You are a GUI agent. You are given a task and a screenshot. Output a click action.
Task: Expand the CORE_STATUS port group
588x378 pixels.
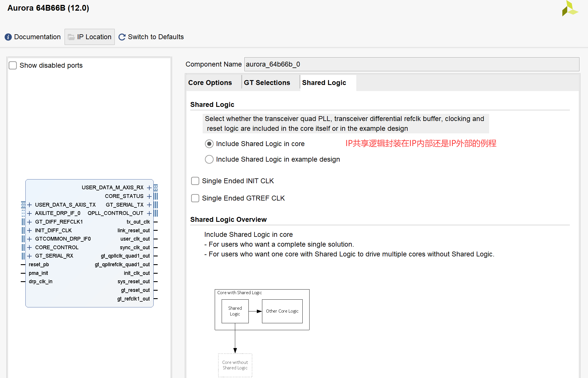click(x=149, y=196)
